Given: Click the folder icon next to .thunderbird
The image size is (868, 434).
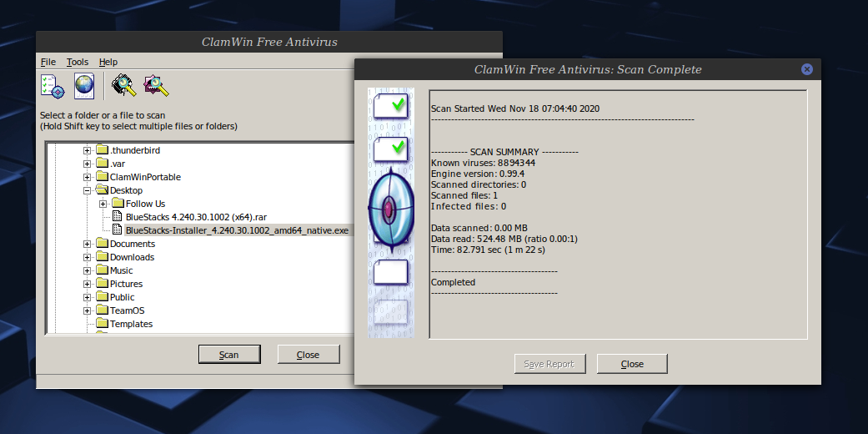Looking at the screenshot, I should coord(102,149).
